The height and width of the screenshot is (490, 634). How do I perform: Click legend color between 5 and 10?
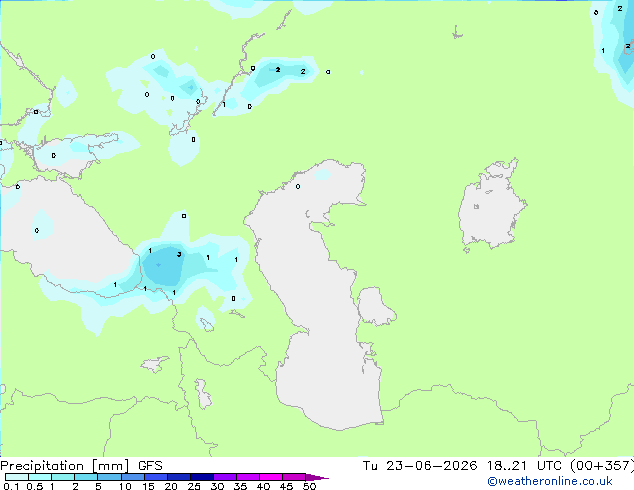tap(109, 477)
